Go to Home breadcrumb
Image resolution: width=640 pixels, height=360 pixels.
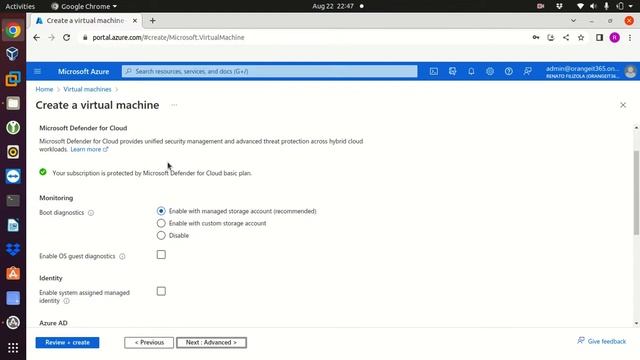[x=44, y=89]
